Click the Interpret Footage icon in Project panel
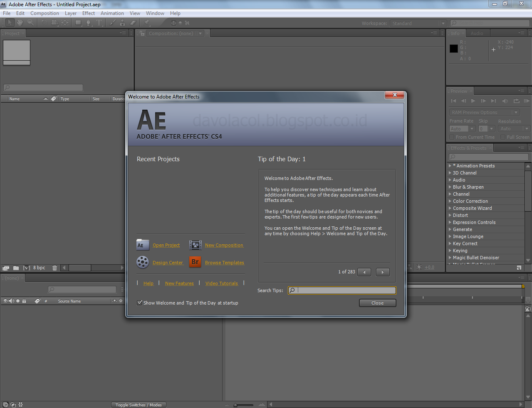This screenshot has height=408, width=532. [x=6, y=268]
